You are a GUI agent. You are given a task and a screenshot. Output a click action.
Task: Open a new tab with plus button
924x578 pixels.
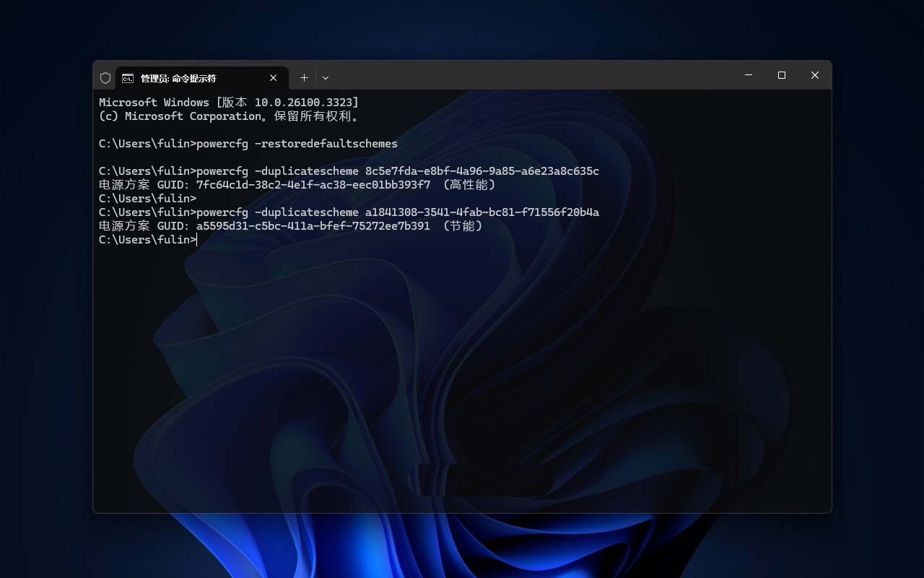(x=304, y=78)
